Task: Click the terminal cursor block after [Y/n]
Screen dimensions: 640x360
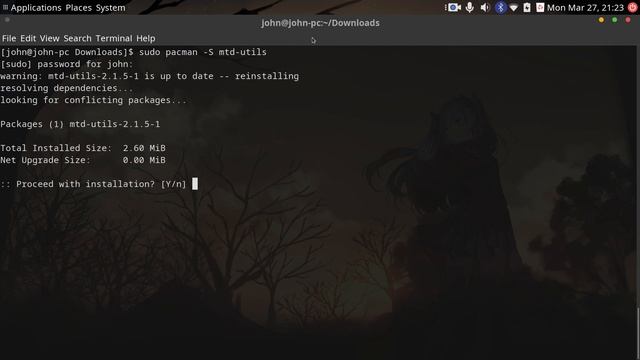Action: coord(195,184)
